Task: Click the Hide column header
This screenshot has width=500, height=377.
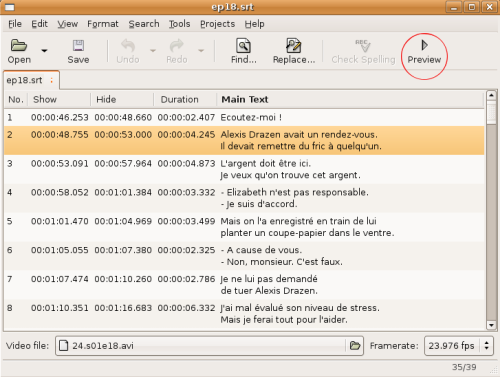Action: point(122,99)
